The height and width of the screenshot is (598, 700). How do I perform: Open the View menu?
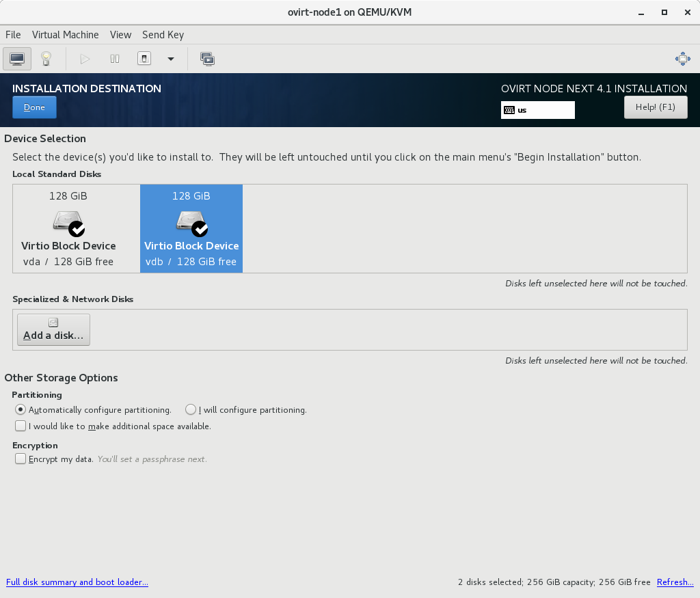click(120, 35)
